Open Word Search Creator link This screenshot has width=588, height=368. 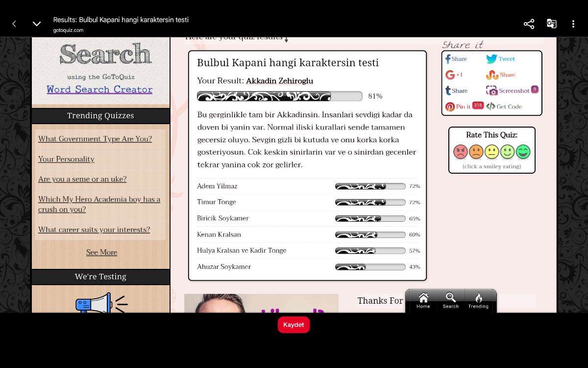pyautogui.click(x=99, y=89)
